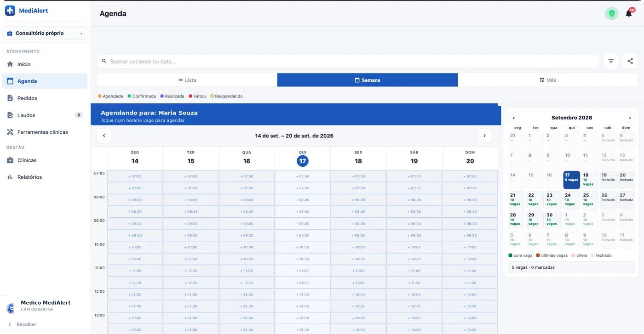
Task: Click the SÁB 19 day column header
Action: [414, 158]
